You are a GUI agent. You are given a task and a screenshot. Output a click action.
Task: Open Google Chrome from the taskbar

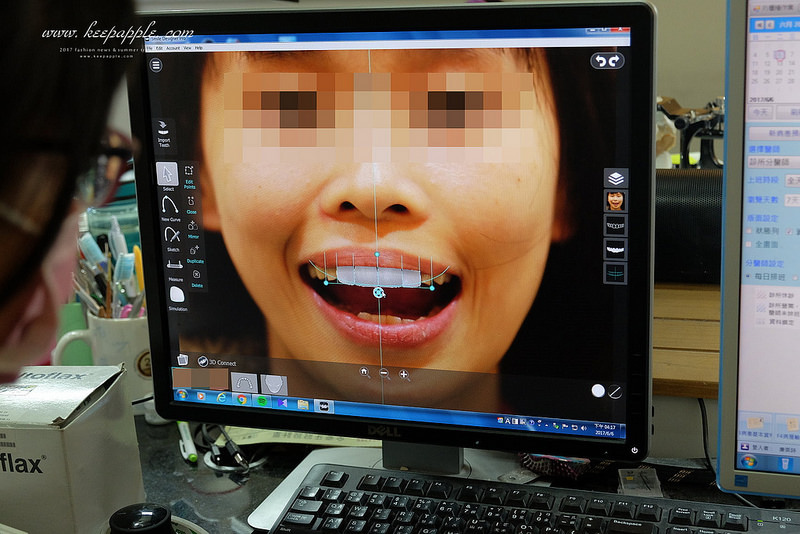click(x=242, y=399)
